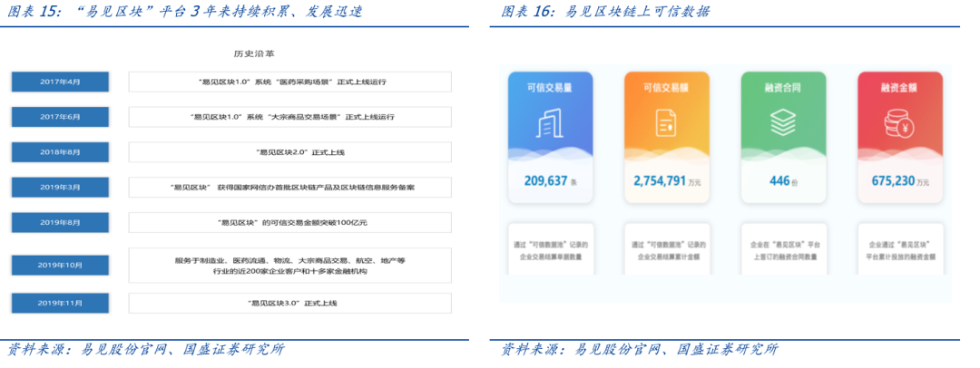Click the 企业交易结算单据数量 description box
The height and width of the screenshot is (368, 980).
550,249
